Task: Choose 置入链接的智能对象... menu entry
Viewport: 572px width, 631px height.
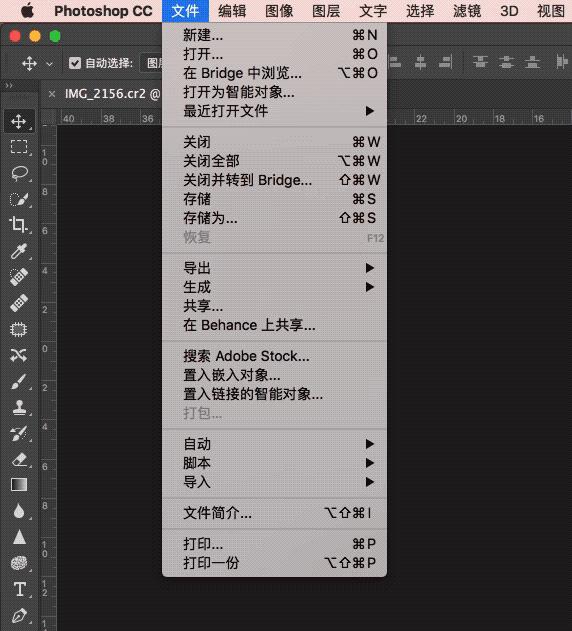Action: pyautogui.click(x=275, y=394)
